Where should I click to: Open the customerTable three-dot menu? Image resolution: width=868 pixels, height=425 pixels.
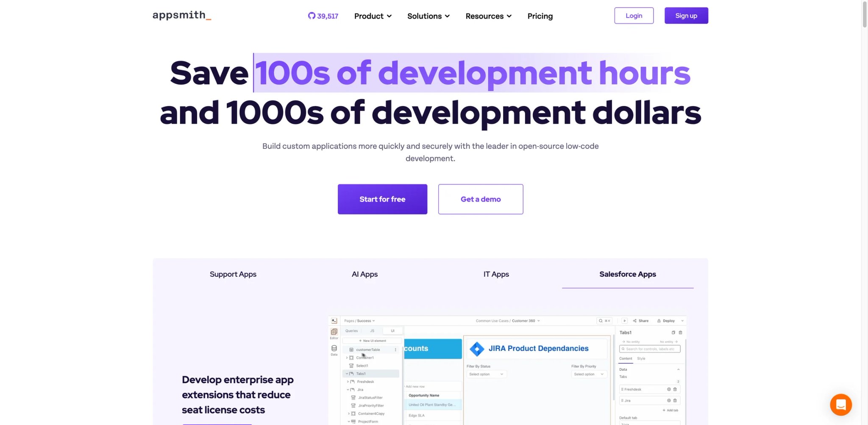[395, 350]
